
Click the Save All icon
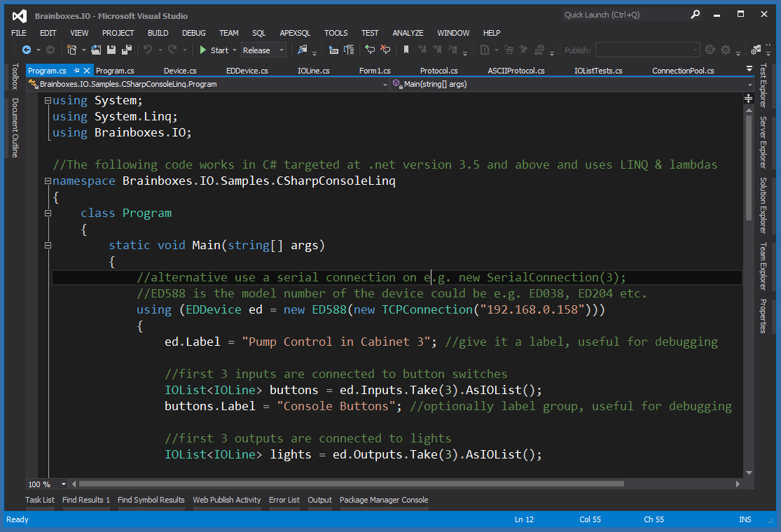127,50
